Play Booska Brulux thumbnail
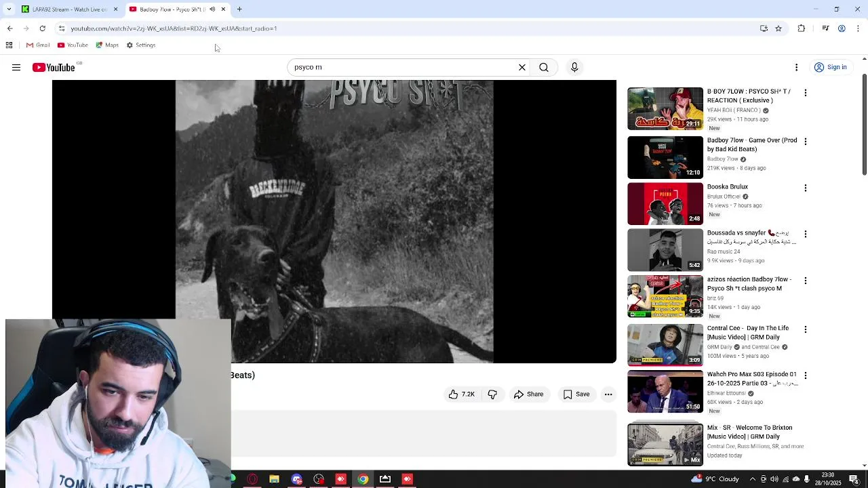This screenshot has width=868, height=488. coord(665,203)
